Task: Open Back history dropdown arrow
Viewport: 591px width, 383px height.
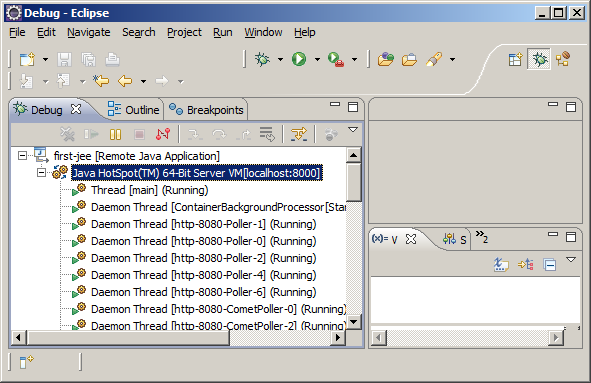Action: pos(143,81)
